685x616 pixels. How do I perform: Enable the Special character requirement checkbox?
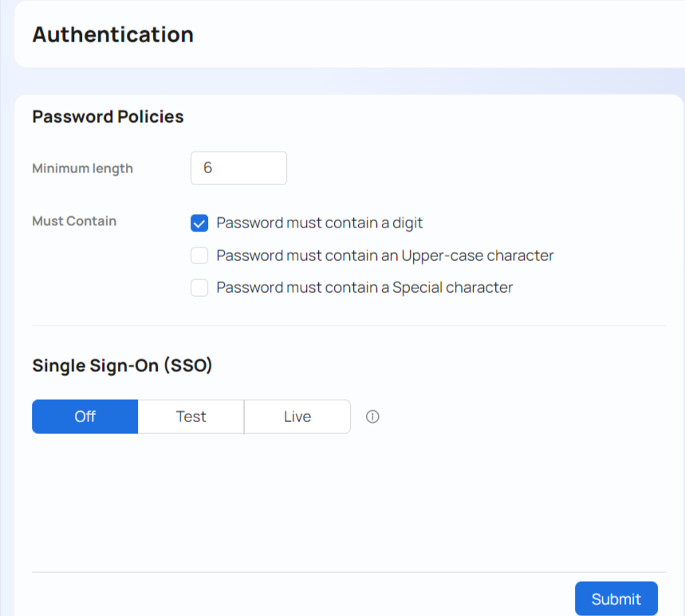coord(199,287)
